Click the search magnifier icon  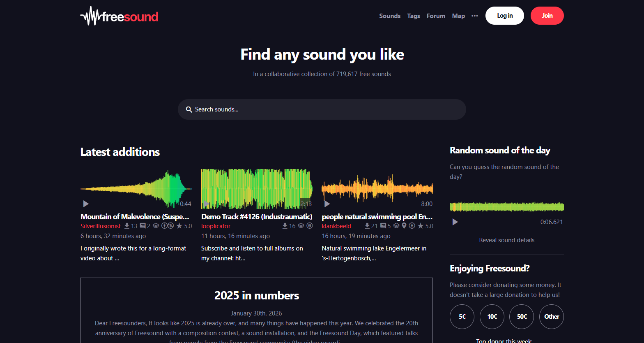(189, 109)
